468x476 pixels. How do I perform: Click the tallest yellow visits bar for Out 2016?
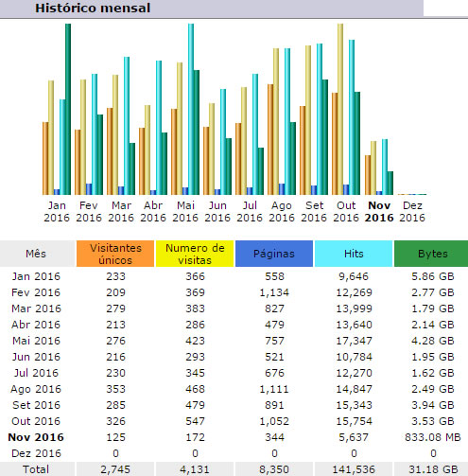340,109
